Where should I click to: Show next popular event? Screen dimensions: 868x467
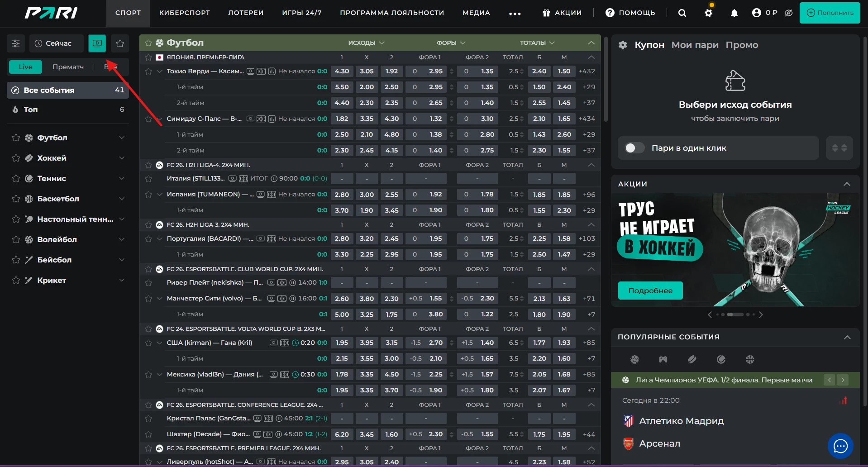click(843, 380)
